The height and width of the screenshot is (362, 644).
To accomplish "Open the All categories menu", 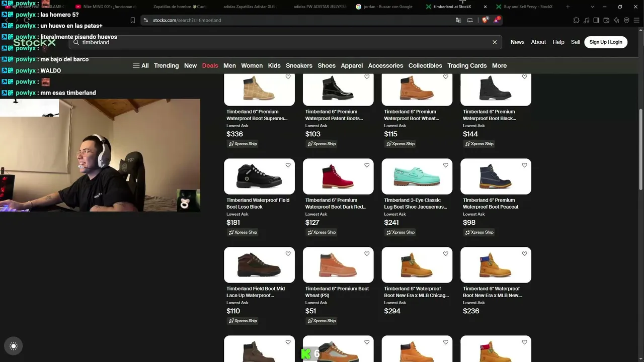I will coord(140,66).
